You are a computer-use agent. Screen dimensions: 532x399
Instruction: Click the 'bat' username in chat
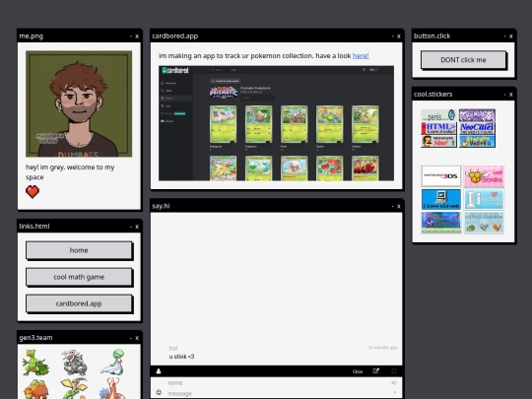point(173,349)
